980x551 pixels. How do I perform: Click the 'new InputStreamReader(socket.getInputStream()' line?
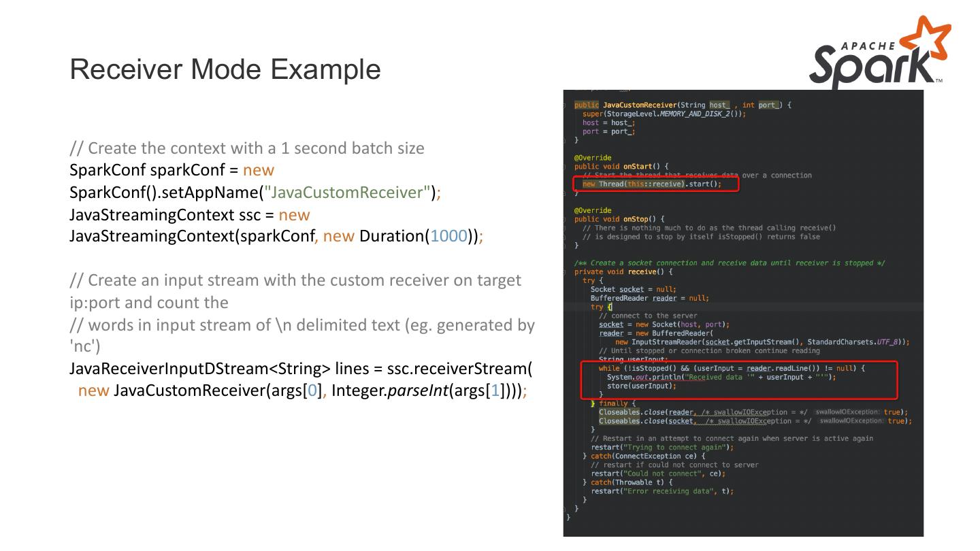click(x=762, y=342)
